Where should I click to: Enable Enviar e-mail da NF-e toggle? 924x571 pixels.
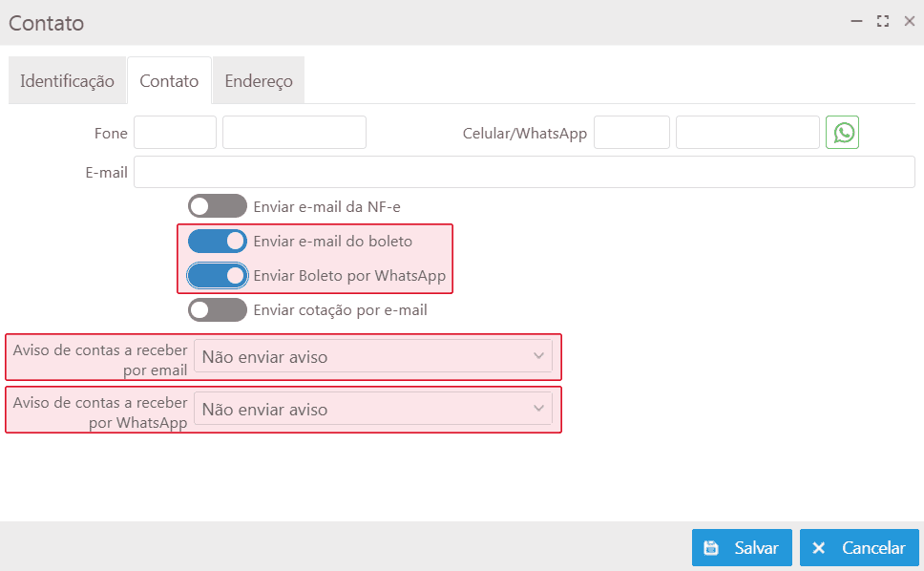click(x=217, y=206)
